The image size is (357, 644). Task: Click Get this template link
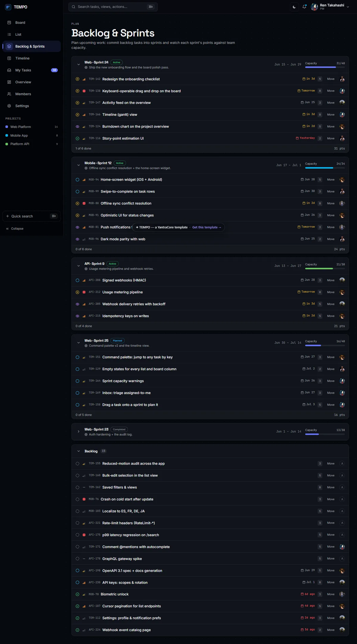coord(206,227)
